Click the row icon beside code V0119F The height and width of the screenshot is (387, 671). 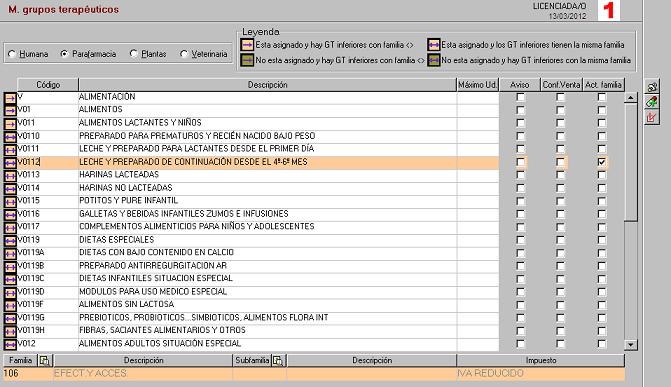(x=10, y=306)
